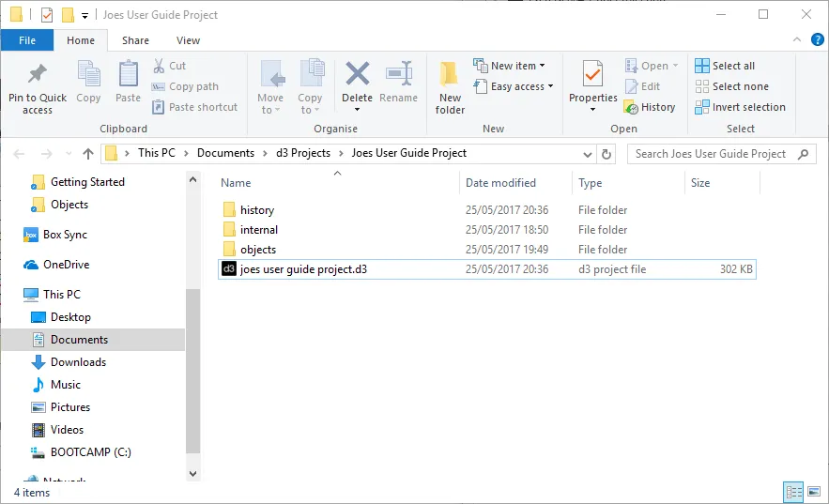Switch to details view layout
This screenshot has width=829, height=504.
[793, 492]
